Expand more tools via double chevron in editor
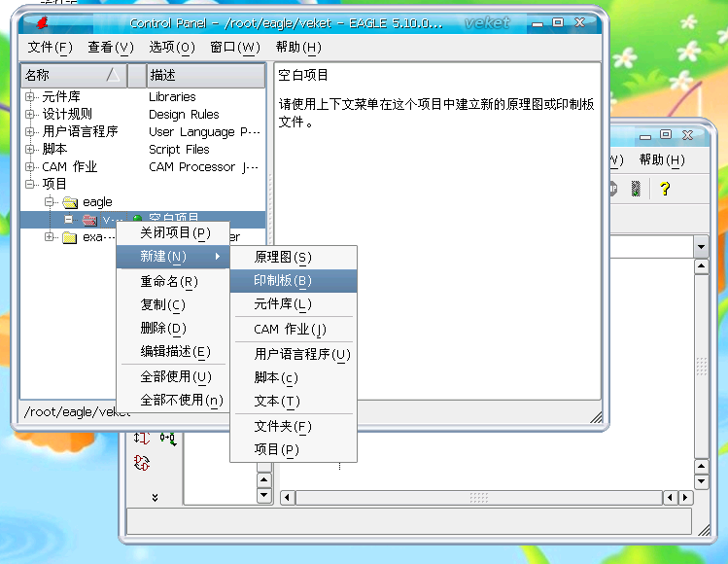 pos(156,498)
